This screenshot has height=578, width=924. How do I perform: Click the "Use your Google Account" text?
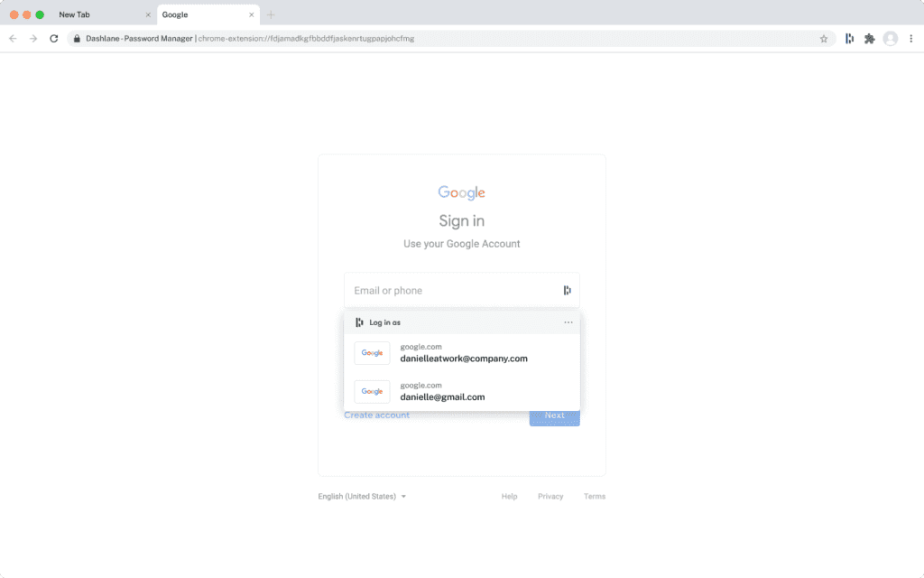point(461,244)
